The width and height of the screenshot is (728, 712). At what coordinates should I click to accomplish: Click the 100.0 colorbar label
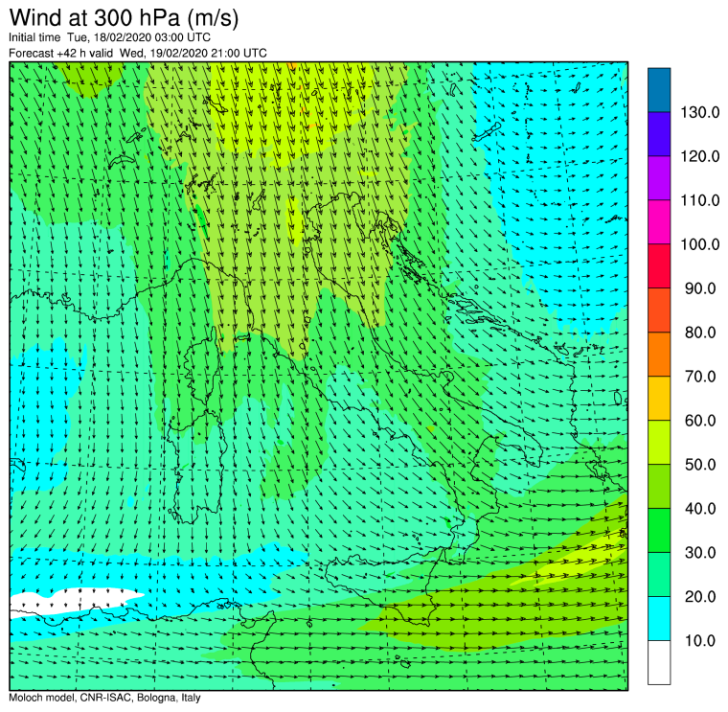tap(699, 244)
